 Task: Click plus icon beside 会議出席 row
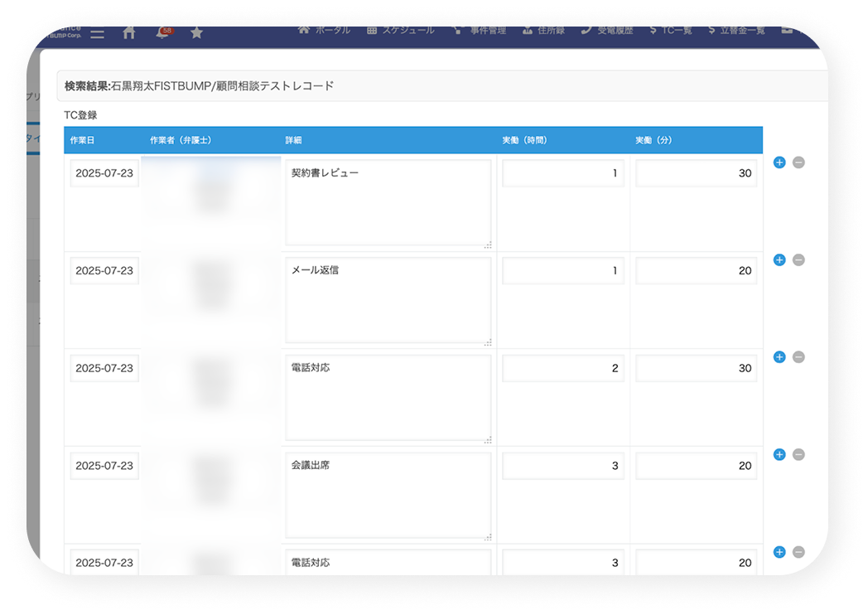click(779, 454)
